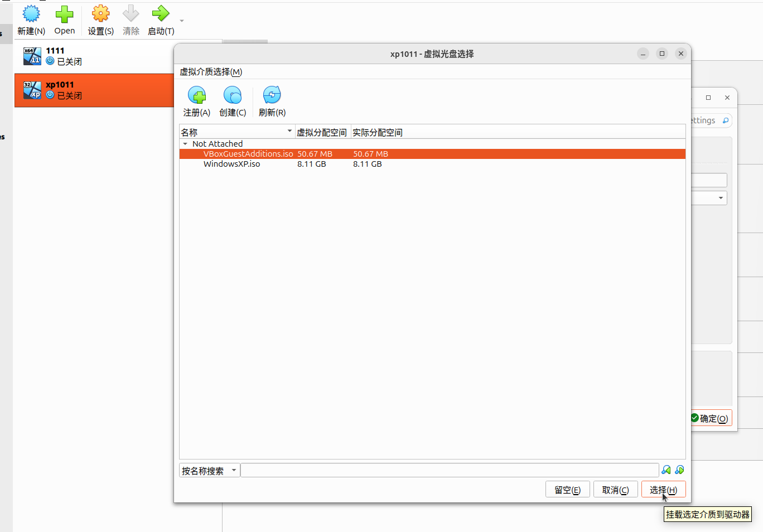Select VBoxGuestAdditions.iso in the list
The width and height of the screenshot is (763, 532).
coord(432,154)
